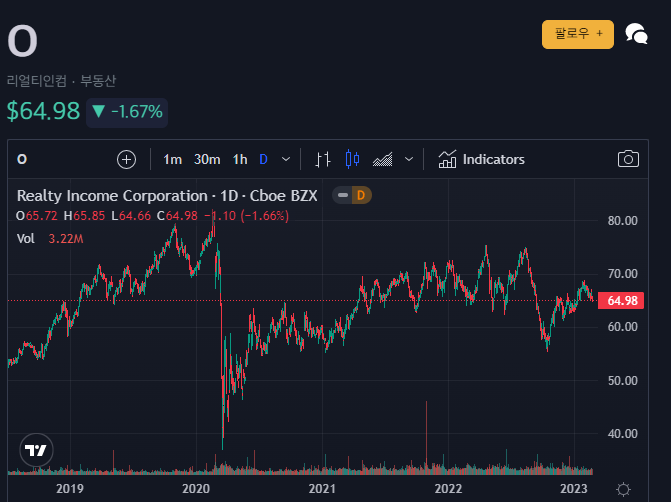Click the 50.00 price axis label
This screenshot has width=671, height=502.
click(623, 380)
